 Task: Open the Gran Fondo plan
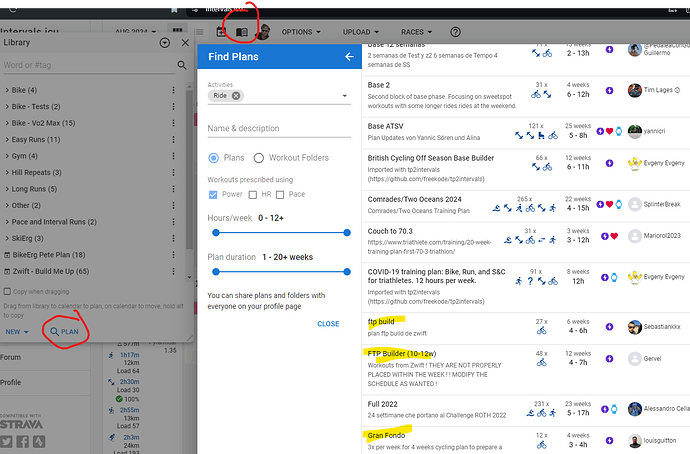point(386,436)
